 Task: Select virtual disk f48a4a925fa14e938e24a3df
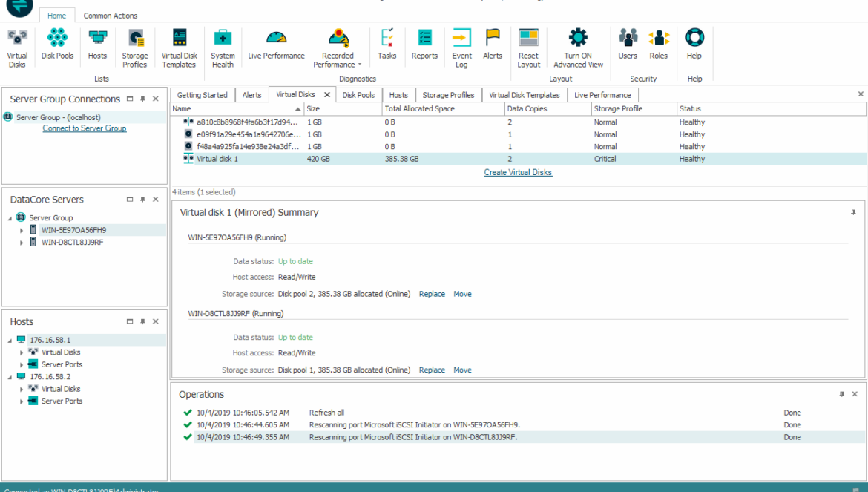(518, 147)
